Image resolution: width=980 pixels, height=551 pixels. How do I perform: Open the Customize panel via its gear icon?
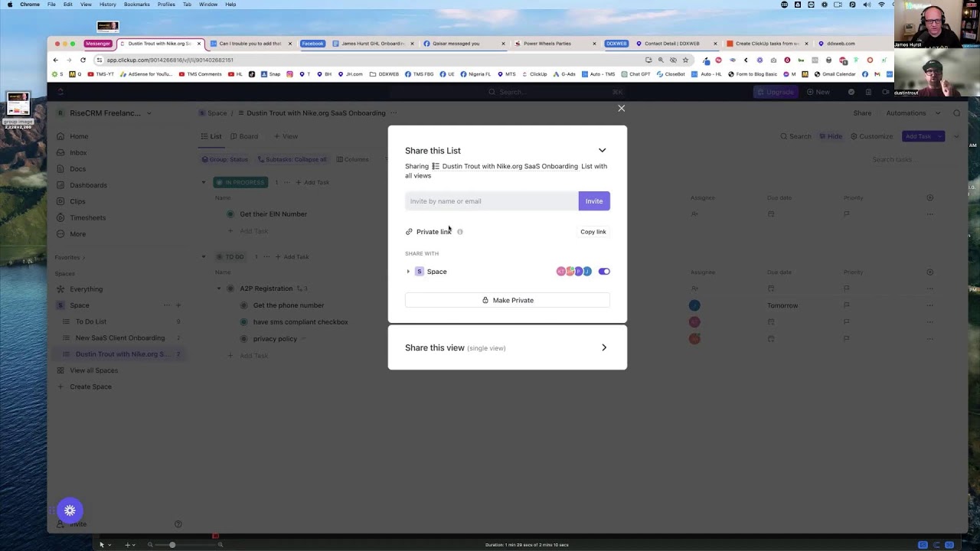point(852,136)
